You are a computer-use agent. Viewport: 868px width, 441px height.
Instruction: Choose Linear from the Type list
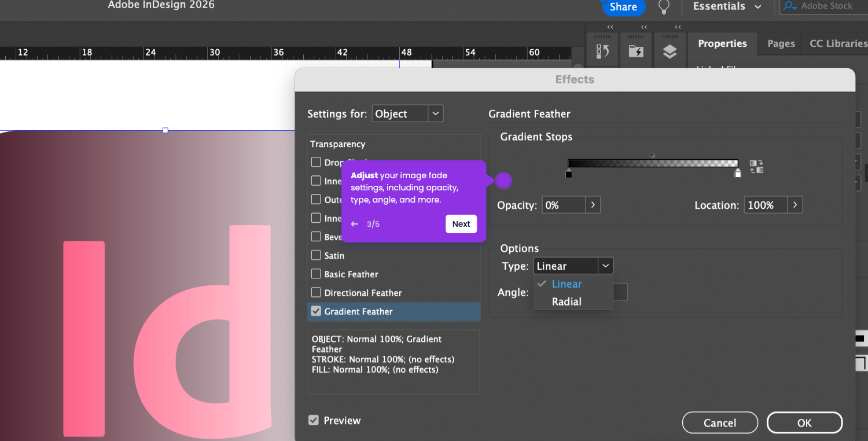click(x=567, y=284)
